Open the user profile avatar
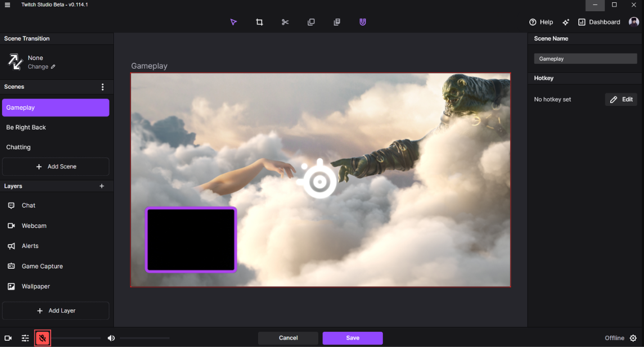Screen dimensions: 644x347 [x=634, y=22]
